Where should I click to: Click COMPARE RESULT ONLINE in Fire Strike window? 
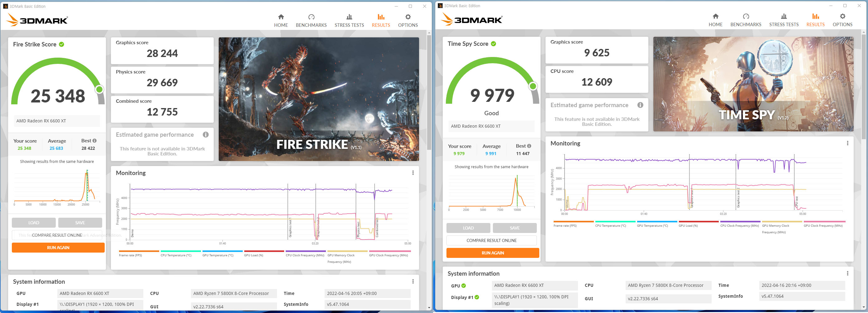tap(57, 235)
